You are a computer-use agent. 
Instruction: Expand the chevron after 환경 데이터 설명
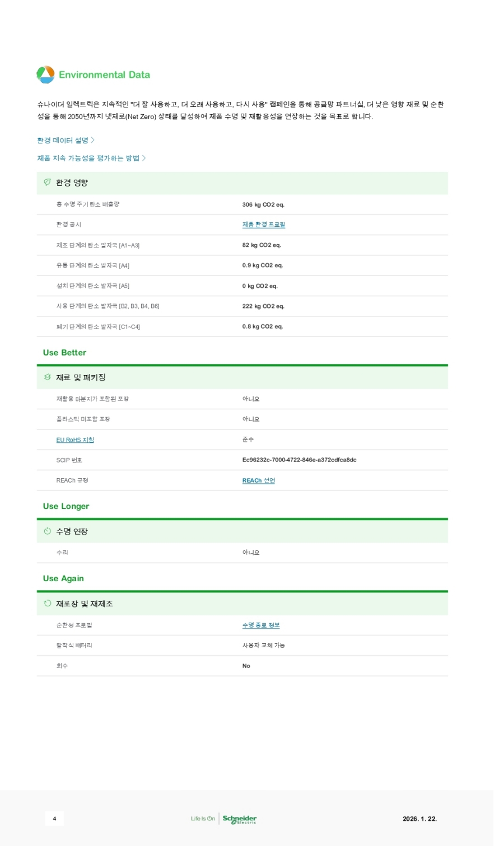point(93,141)
